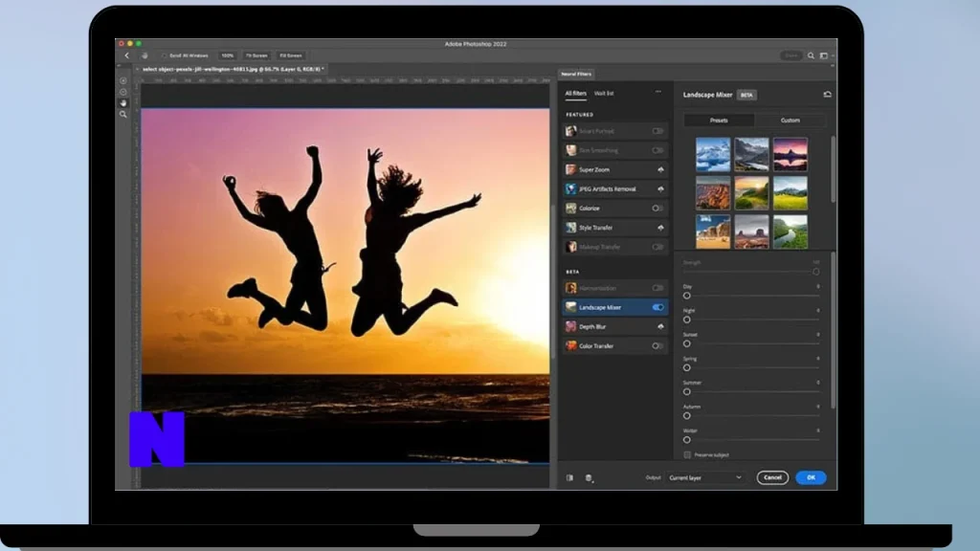980x551 pixels.
Task: Choose the purple sunset mountain lake preset thumbnail
Action: click(790, 154)
